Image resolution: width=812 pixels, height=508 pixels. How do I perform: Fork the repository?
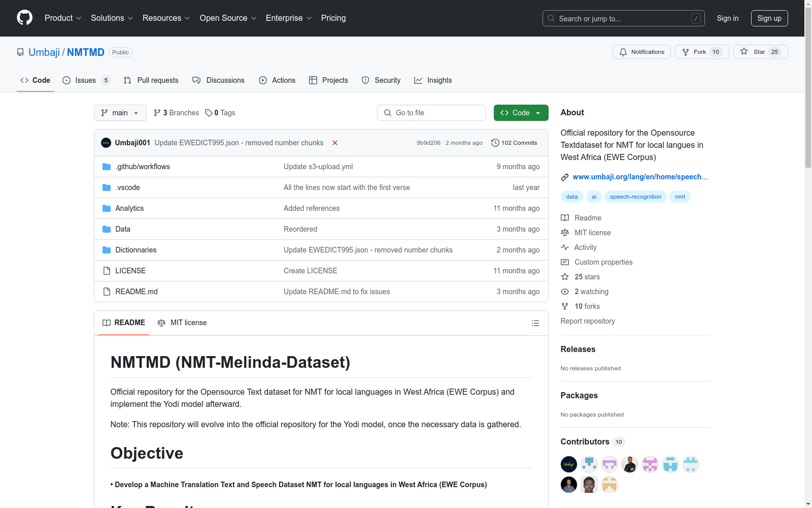click(702, 52)
